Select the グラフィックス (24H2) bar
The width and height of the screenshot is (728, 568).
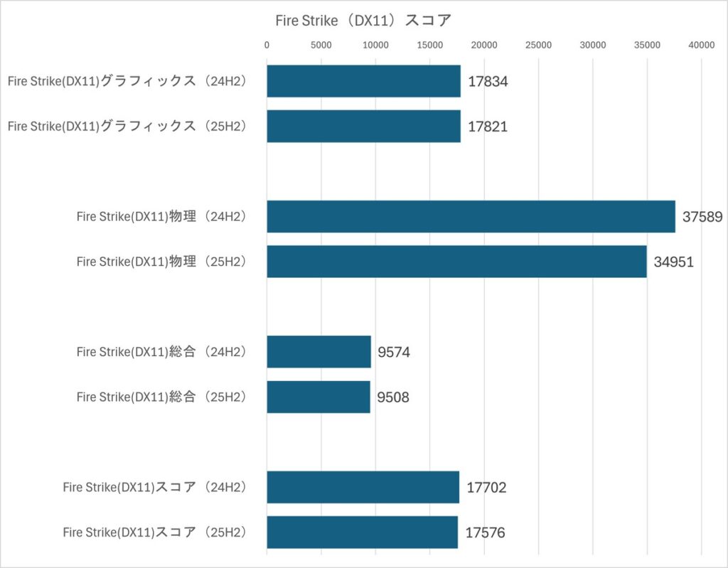(363, 81)
